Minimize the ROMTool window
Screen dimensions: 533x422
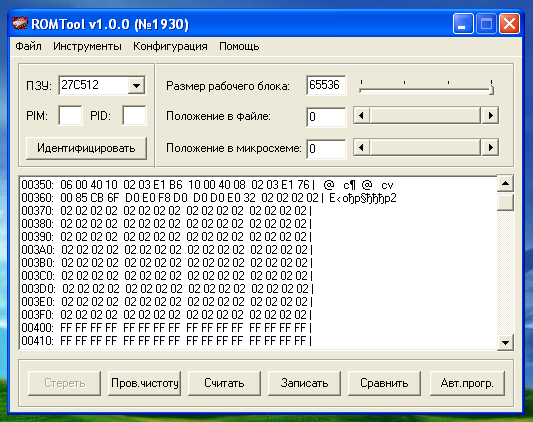(463, 24)
